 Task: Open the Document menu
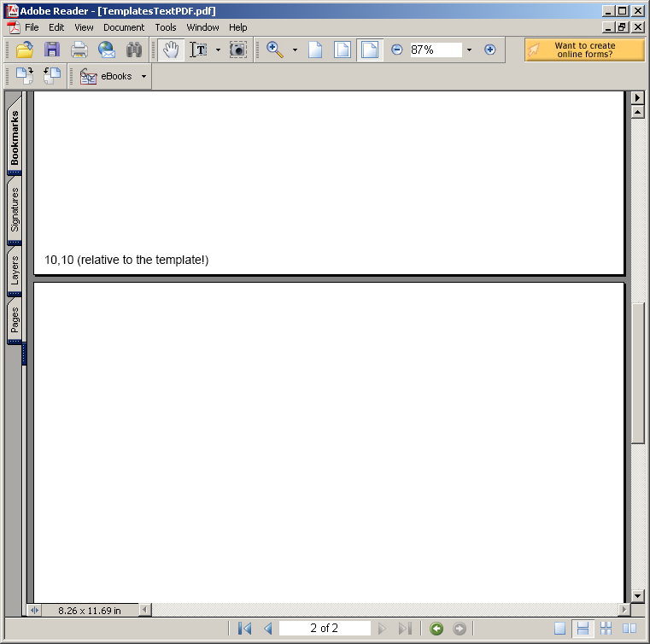coord(124,27)
